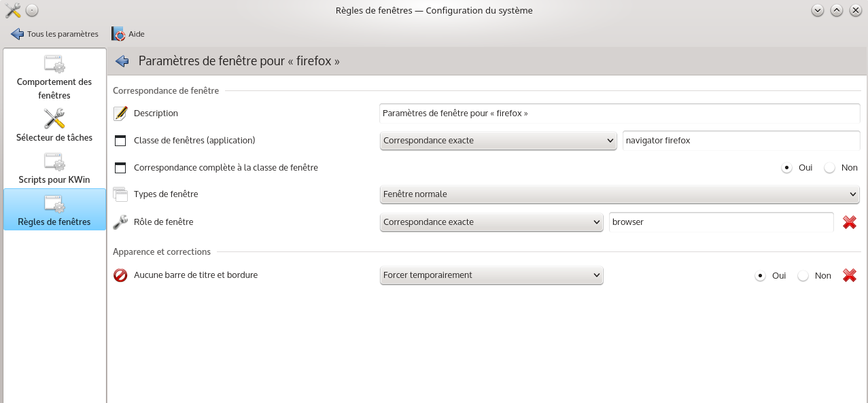
Task: Open Sélecteur de tâches module
Action: [54, 125]
